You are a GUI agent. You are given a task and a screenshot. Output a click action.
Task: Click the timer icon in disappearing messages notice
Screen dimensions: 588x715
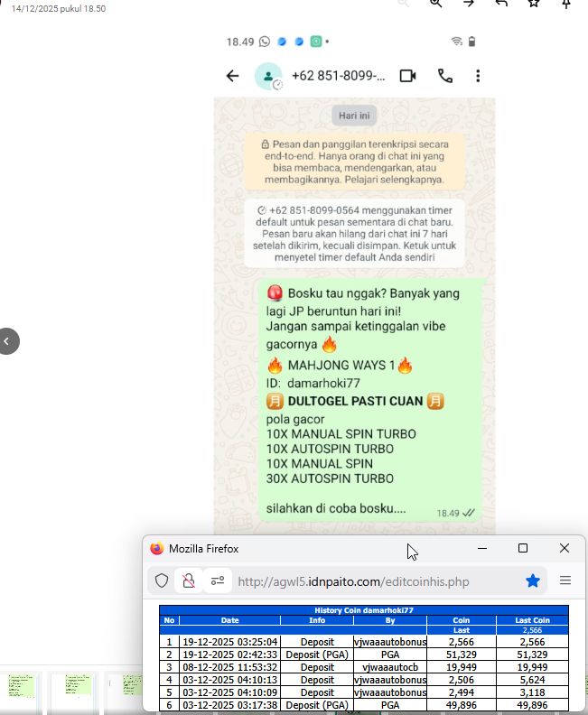click(262, 210)
